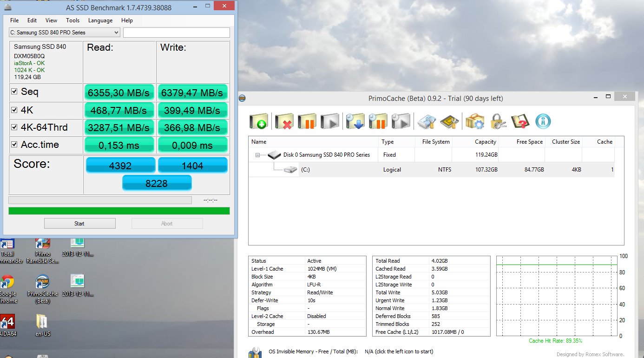644x358 pixels.
Task: Click the pause cache icon in PrimoCache toolbar
Action: (307, 121)
